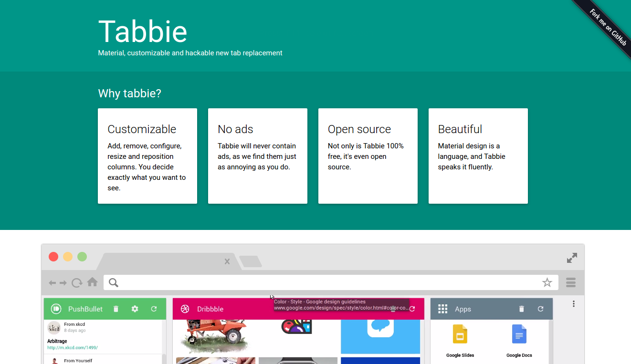Open the orange tractor Dribbble shot
This screenshot has width=631, height=364.
(216, 337)
